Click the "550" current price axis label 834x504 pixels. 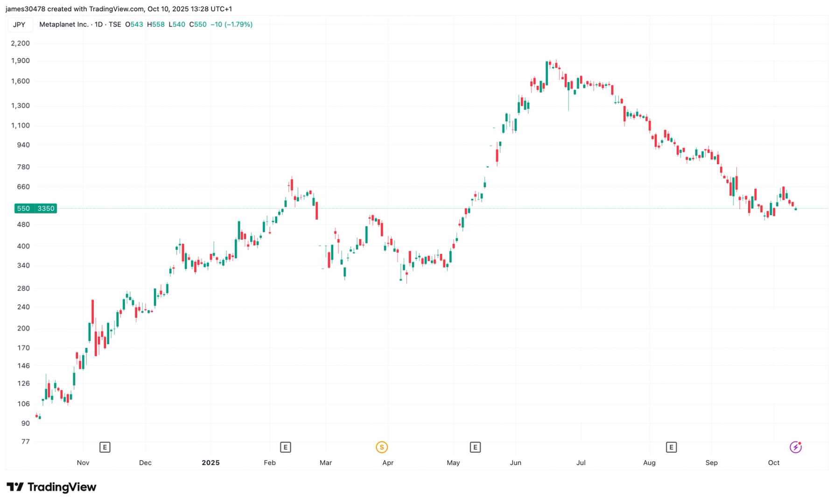tap(23, 209)
